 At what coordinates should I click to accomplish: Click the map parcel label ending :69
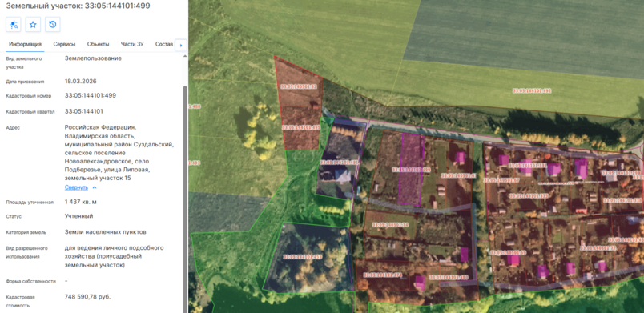pyautogui.click(x=508, y=252)
